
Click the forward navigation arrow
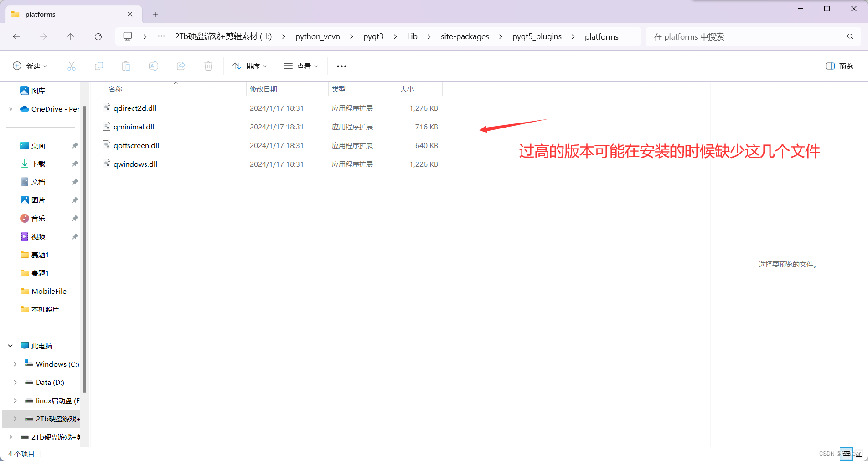click(x=44, y=36)
